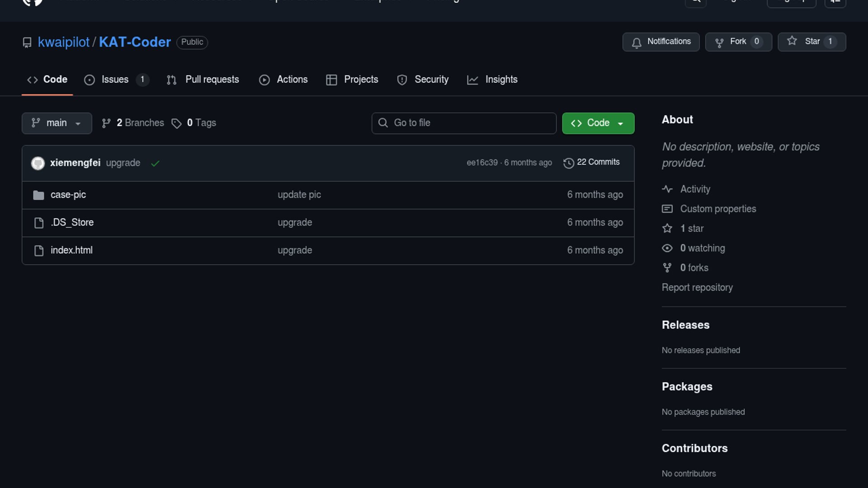Expand the green Code dropdown button

[598, 123]
